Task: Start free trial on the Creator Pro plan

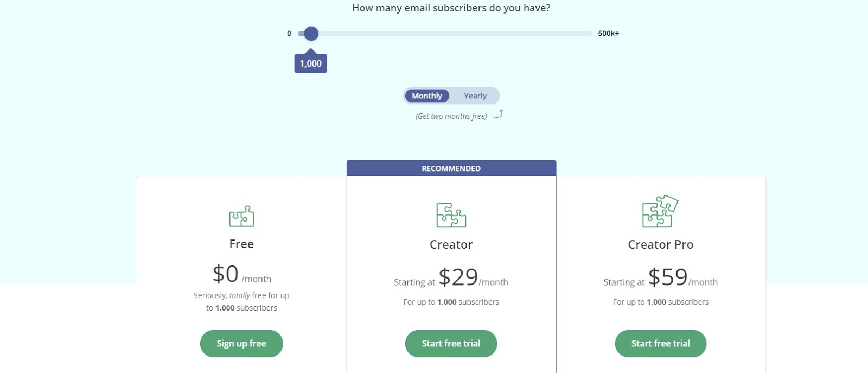Action: click(660, 343)
